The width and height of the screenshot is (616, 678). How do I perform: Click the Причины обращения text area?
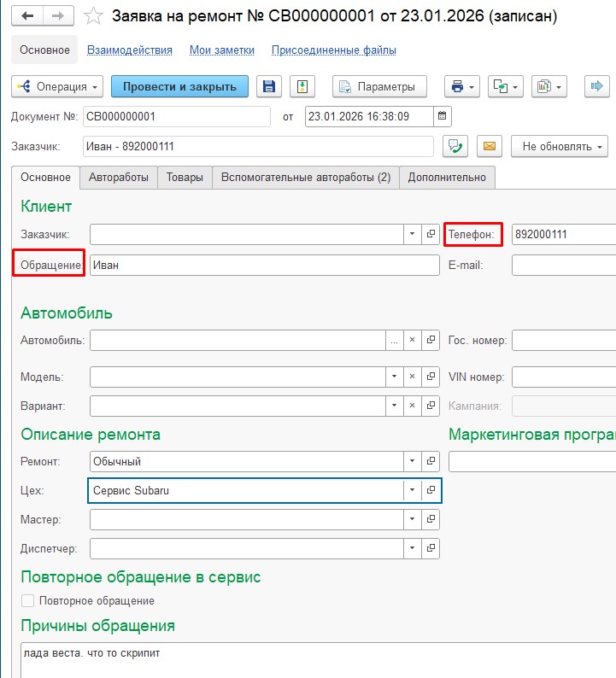click(x=318, y=660)
